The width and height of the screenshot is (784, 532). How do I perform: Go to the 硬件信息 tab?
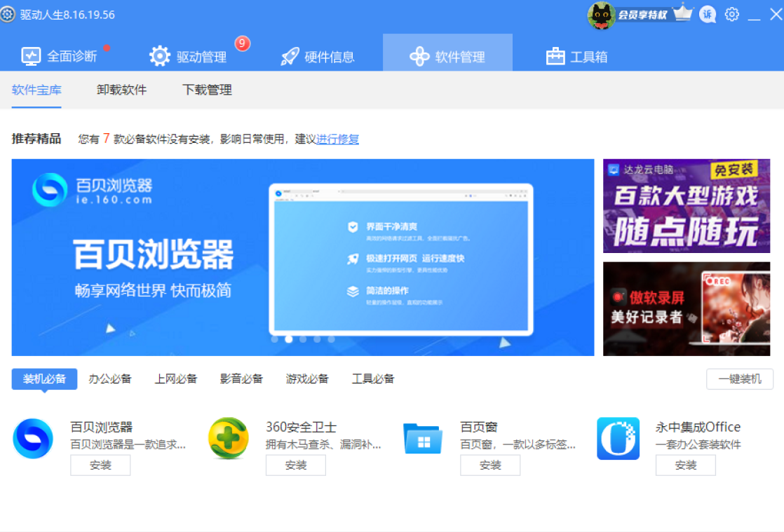[318, 57]
